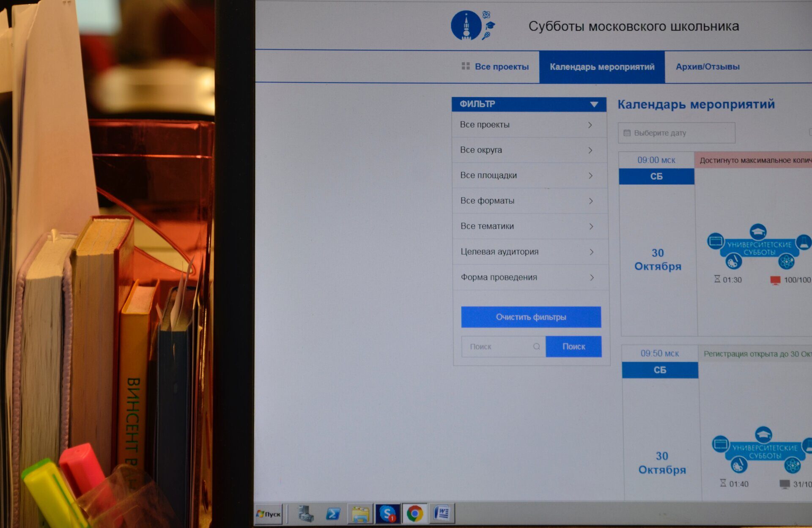Click the blue Поиск button
Viewport: 812px width, 528px height.
point(573,347)
